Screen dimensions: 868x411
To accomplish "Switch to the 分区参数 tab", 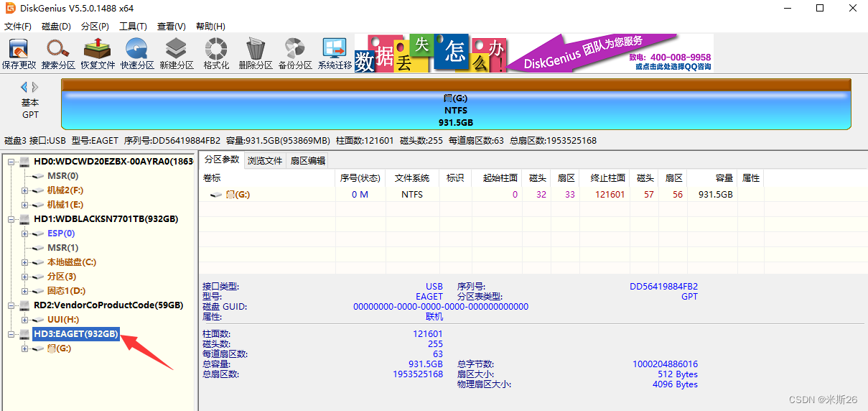I will click(x=221, y=160).
